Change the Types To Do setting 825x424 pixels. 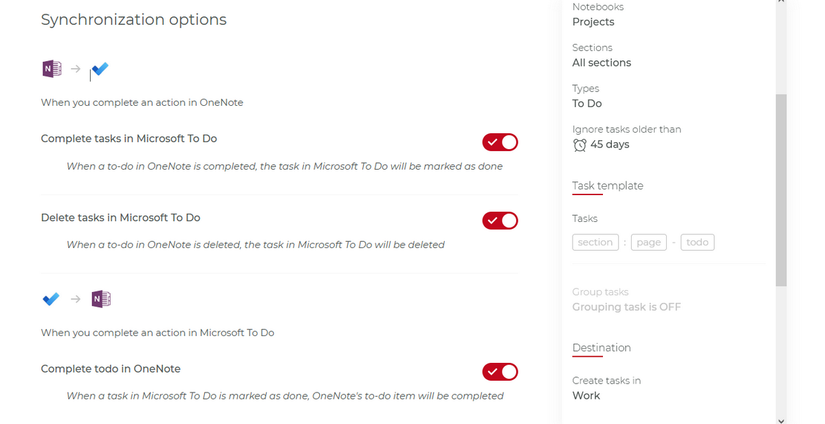(x=587, y=104)
